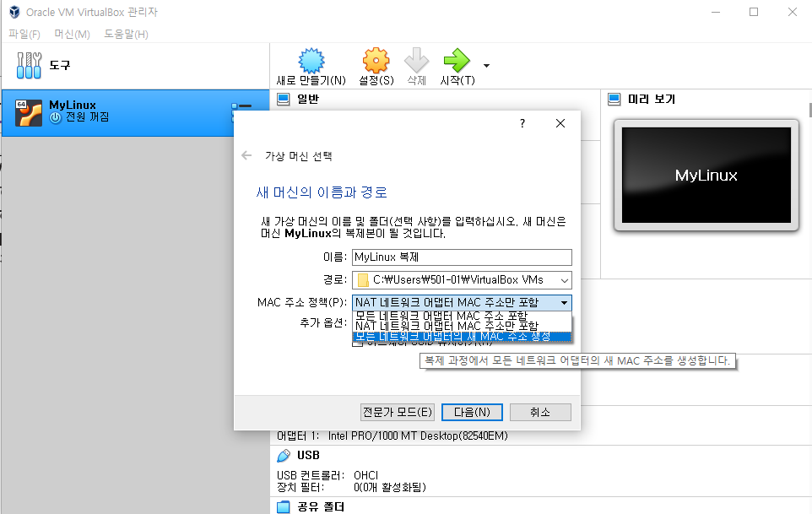The image size is (812, 514).
Task: Click the '미리 보기' section heading
Action: [652, 99]
